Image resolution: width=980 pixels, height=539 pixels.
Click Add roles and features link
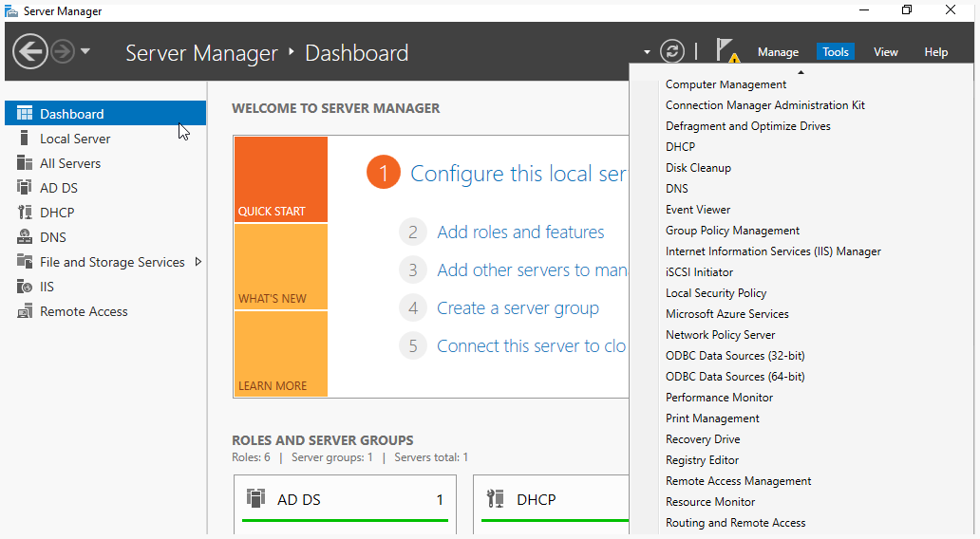tap(520, 232)
